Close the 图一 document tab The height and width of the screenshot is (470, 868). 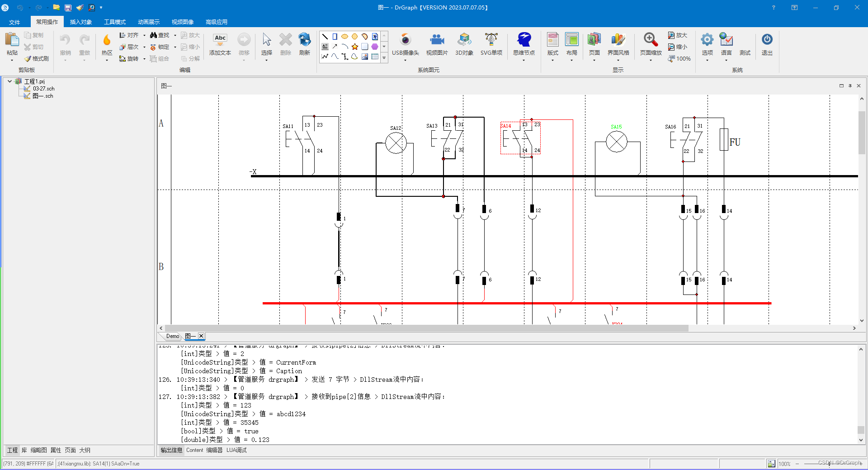coord(201,336)
